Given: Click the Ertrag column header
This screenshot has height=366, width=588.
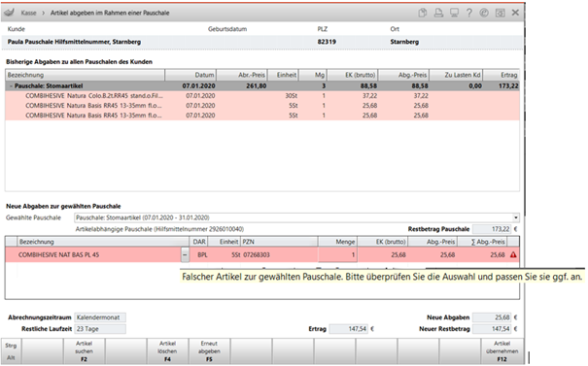Looking at the screenshot, I should click(502, 75).
